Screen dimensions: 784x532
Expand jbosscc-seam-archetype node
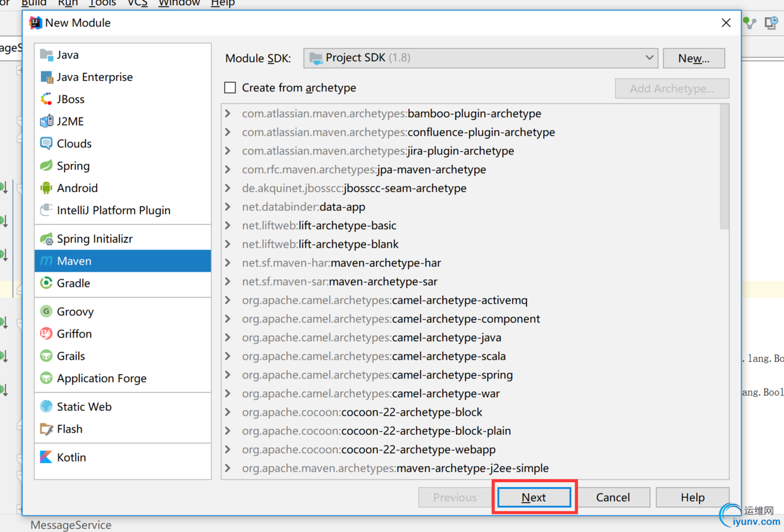tap(228, 188)
